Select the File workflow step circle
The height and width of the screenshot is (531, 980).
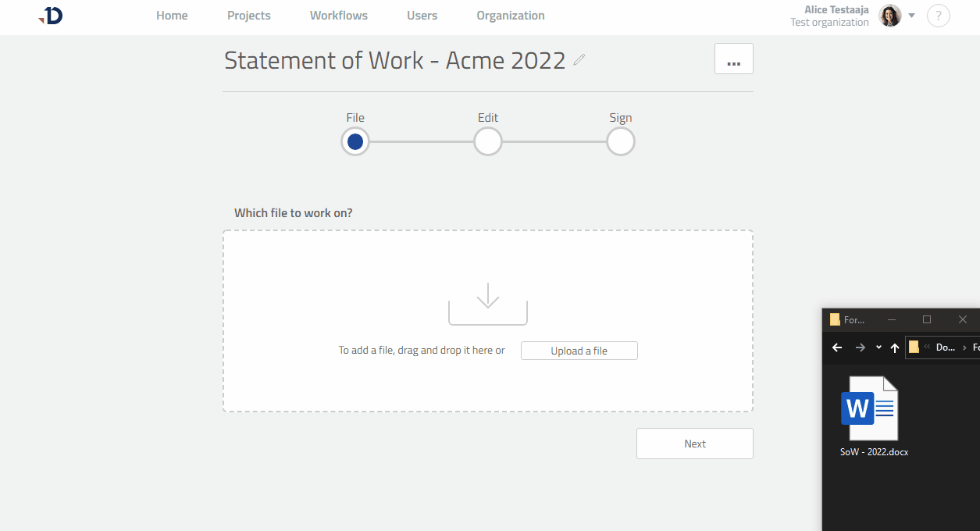point(355,141)
